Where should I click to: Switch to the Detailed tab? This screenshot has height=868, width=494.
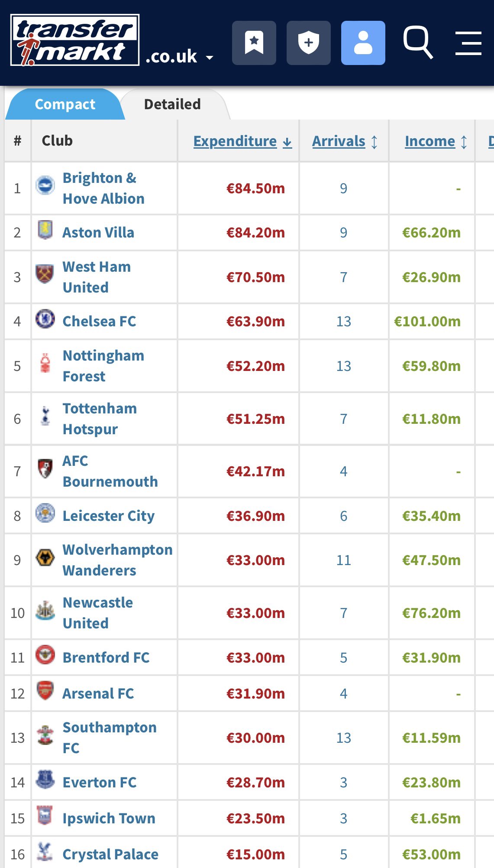(x=172, y=104)
